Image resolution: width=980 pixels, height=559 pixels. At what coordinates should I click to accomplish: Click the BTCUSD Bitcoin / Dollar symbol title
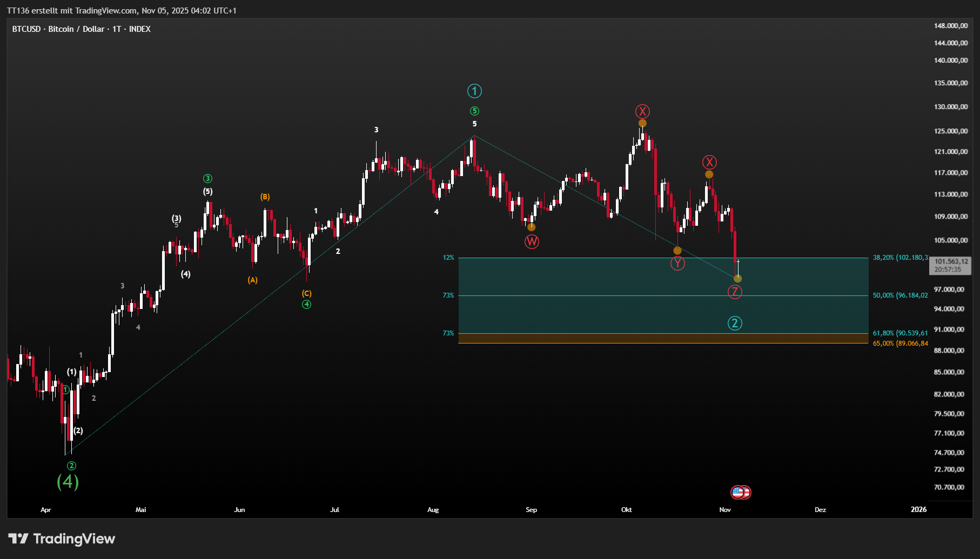(82, 29)
